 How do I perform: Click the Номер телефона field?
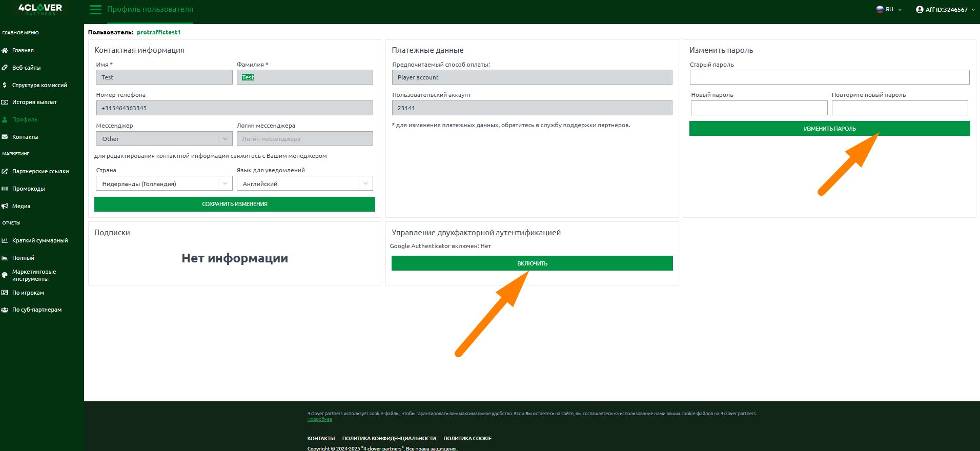(x=235, y=108)
